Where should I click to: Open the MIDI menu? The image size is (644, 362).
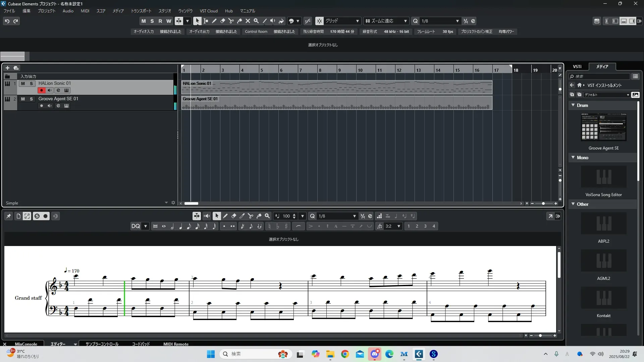(85, 11)
